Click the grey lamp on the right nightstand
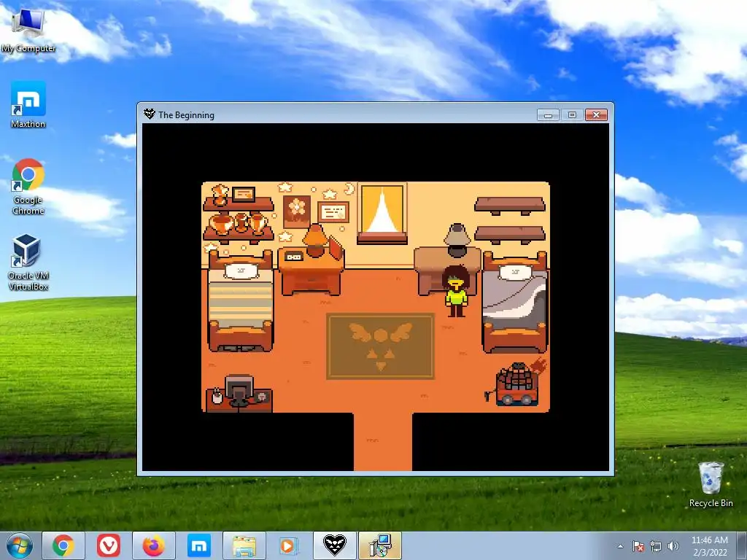 click(x=457, y=240)
